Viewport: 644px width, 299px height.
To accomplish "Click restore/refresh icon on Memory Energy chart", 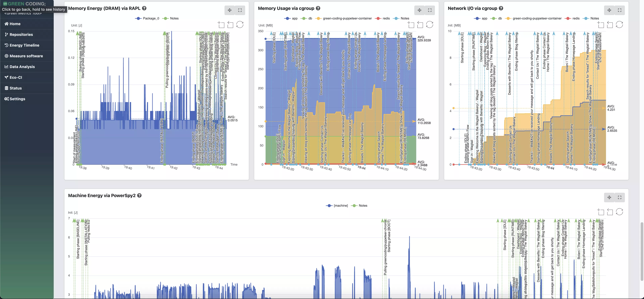I will (240, 24).
